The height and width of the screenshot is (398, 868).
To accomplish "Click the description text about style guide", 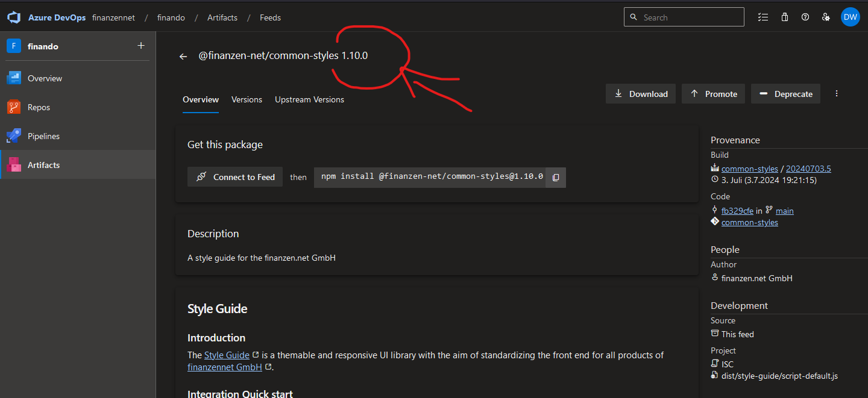I will pyautogui.click(x=262, y=258).
